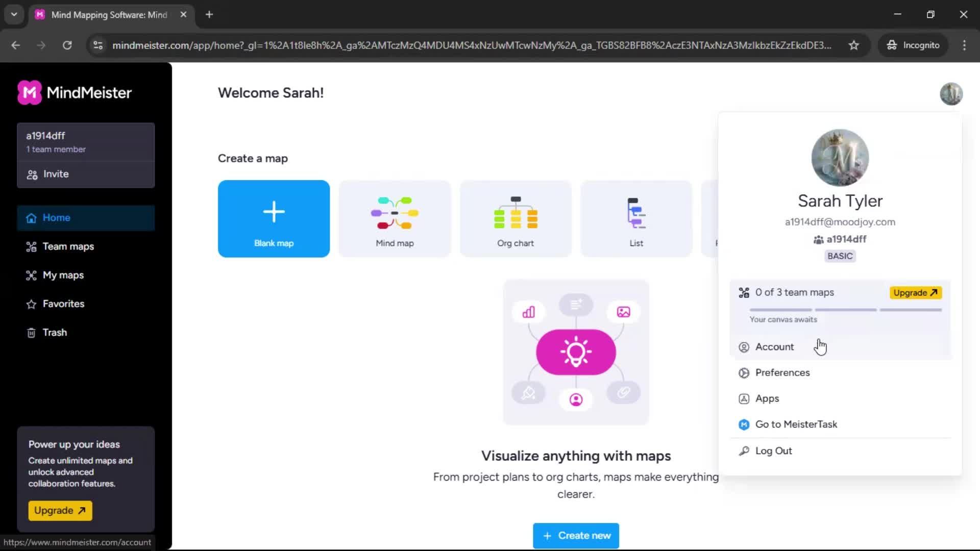Open the Chrome three-dot menu
This screenshot has width=980, height=551.
coord(964,45)
